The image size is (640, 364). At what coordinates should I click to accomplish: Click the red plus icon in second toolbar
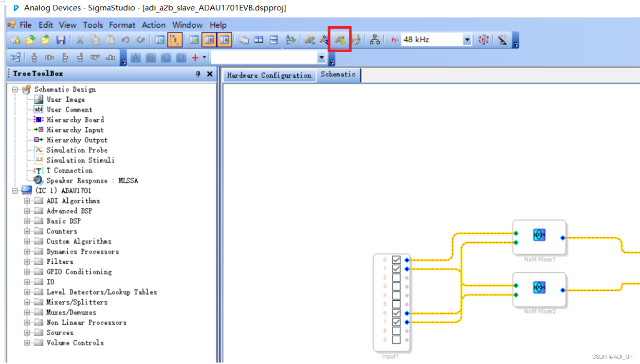pos(195,58)
